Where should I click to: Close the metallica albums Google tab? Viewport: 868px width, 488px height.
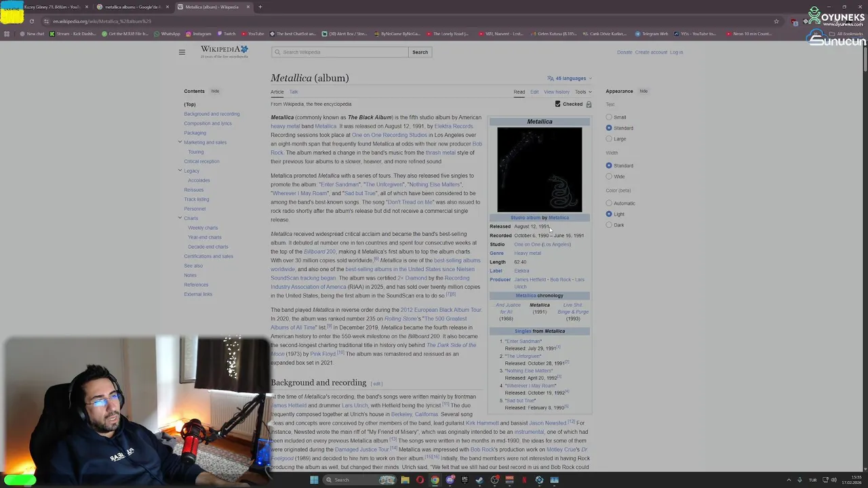(167, 7)
